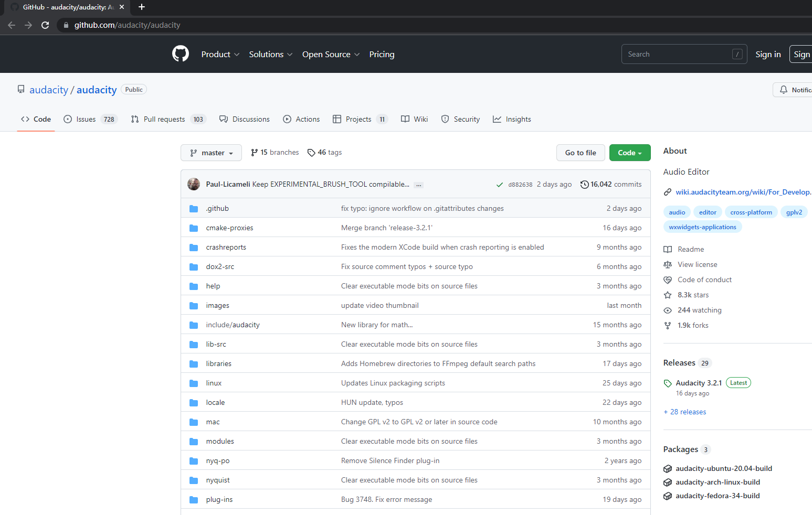Focus the GitHub search field
812x515 pixels.
click(684, 54)
